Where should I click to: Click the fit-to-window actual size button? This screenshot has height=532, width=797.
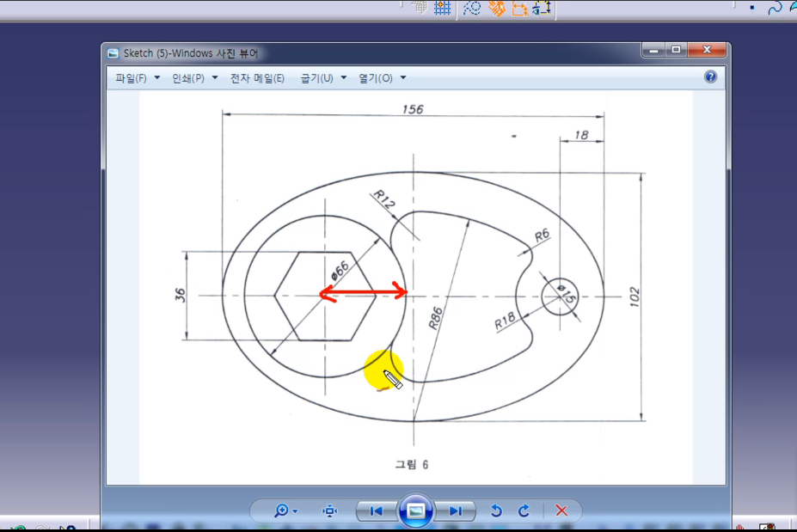pos(330,511)
